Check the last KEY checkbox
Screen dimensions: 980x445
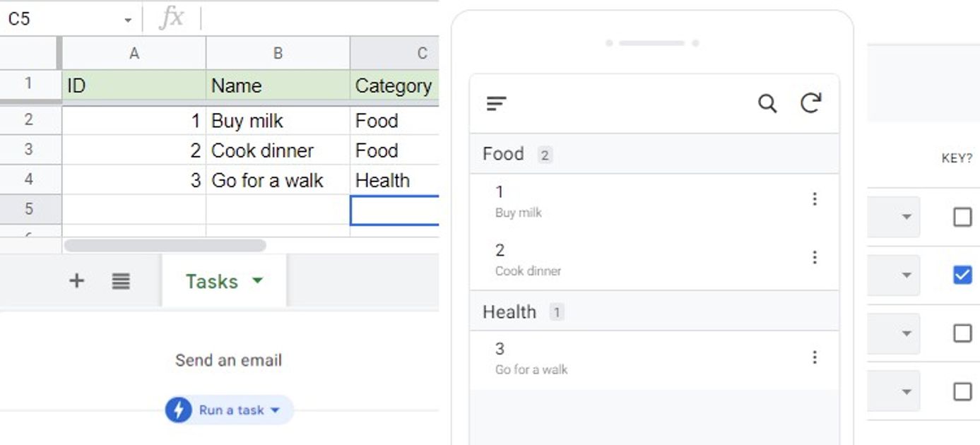pyautogui.click(x=962, y=391)
